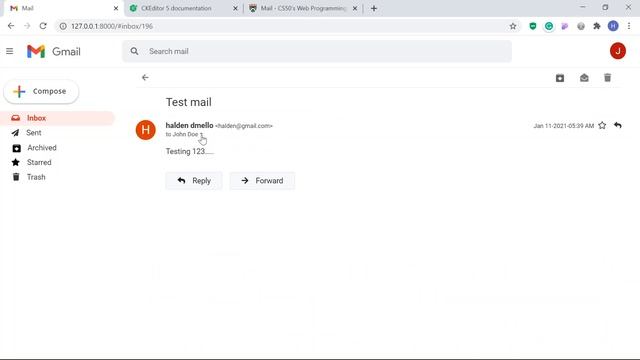Viewport: 640px width, 360px height.
Task: Click sender avatar H
Action: tap(145, 130)
